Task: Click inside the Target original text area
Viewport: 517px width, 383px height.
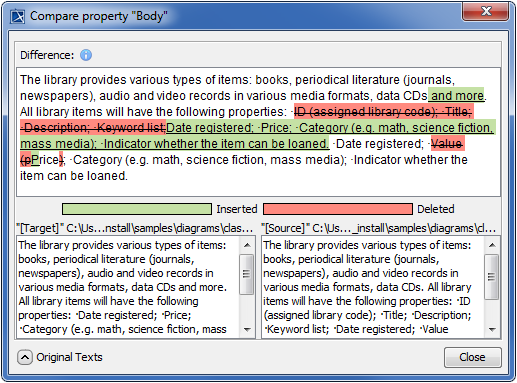Action: (x=128, y=287)
